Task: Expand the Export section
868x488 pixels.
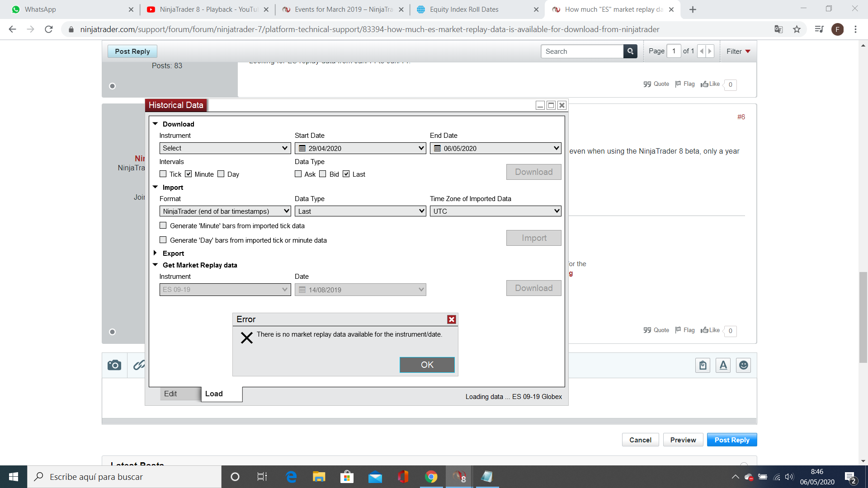Action: tap(155, 253)
